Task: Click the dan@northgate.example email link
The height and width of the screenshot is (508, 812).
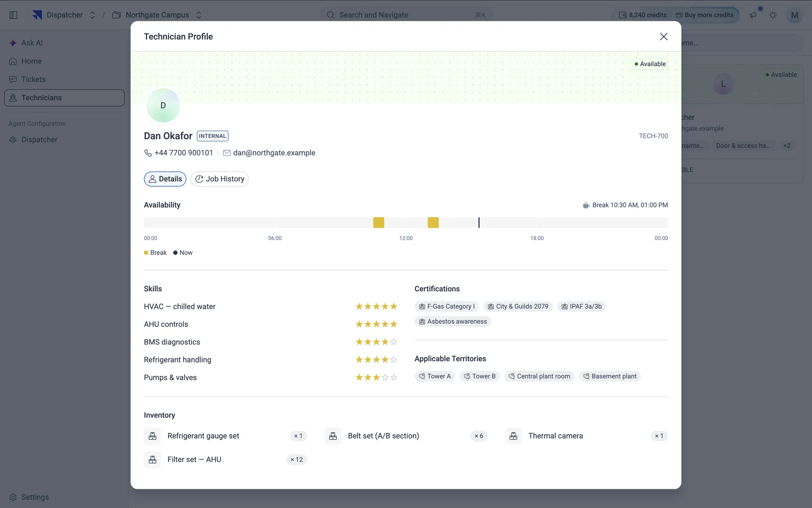Action: [x=274, y=153]
